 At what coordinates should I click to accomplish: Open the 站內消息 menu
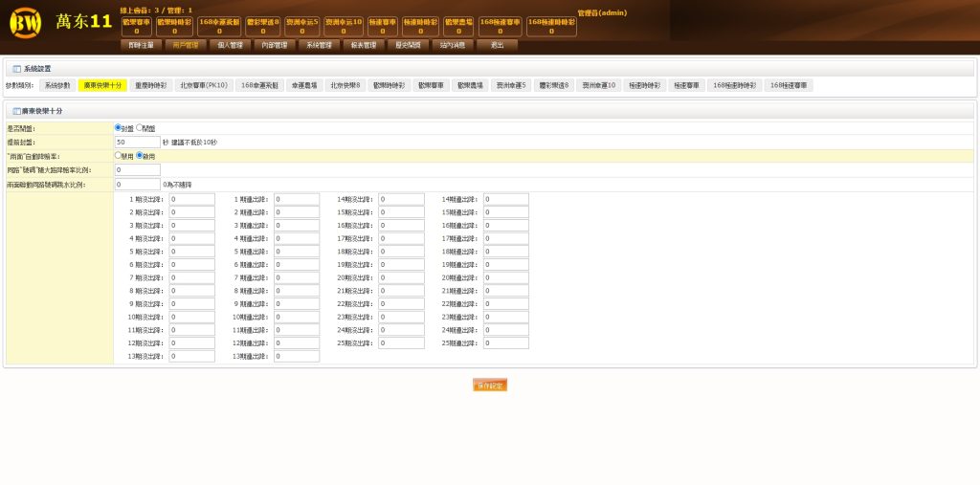tap(453, 45)
